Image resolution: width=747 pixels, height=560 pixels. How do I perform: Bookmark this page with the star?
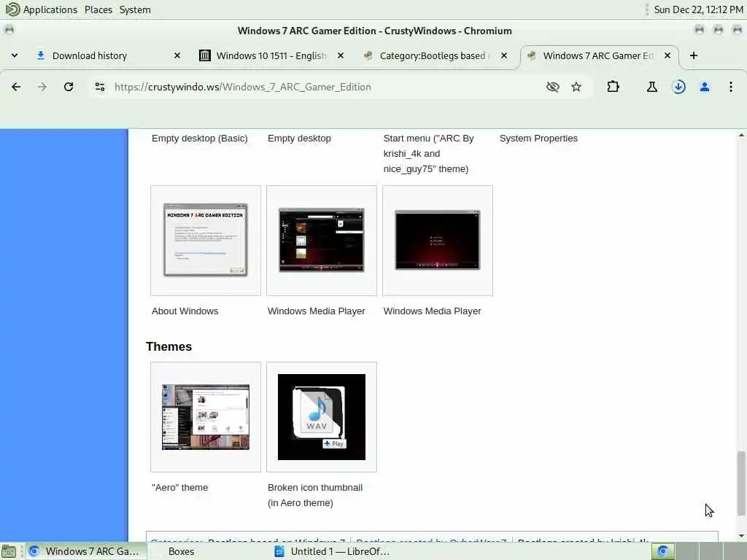point(576,87)
